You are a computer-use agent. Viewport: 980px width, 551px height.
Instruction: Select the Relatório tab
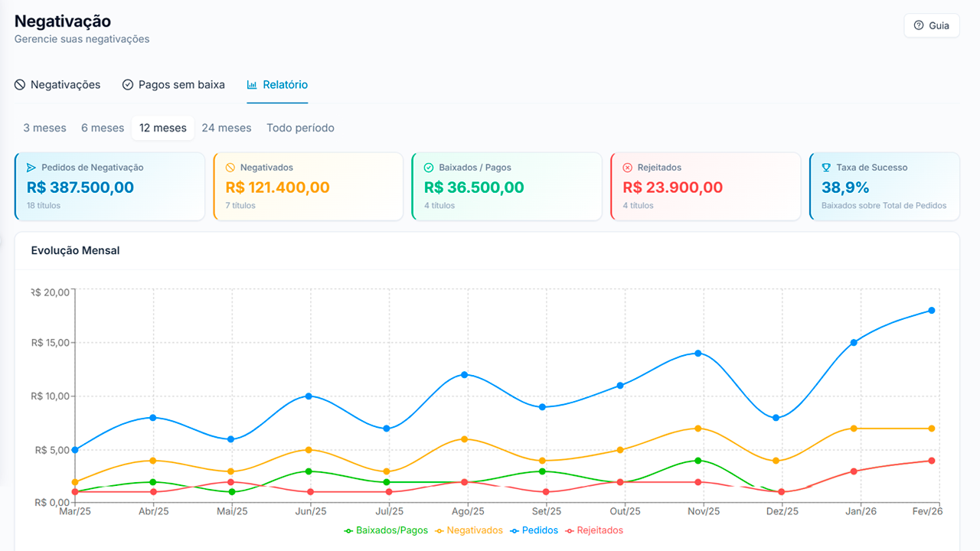point(277,85)
